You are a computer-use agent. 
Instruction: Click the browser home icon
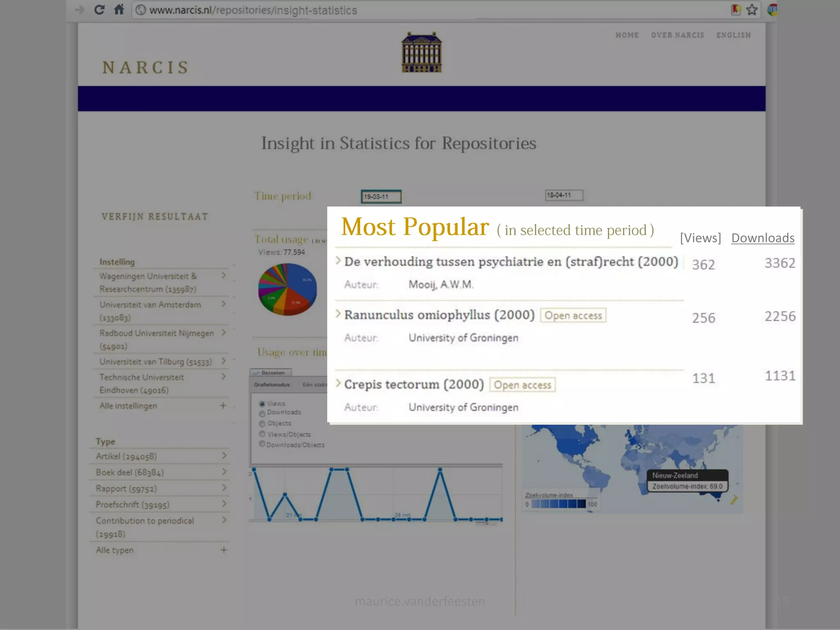(x=119, y=9)
